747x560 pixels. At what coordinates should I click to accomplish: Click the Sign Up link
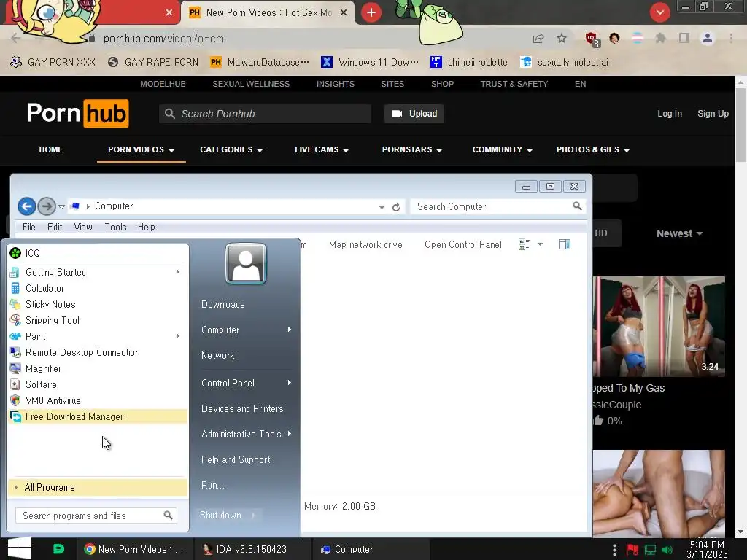pos(713,114)
